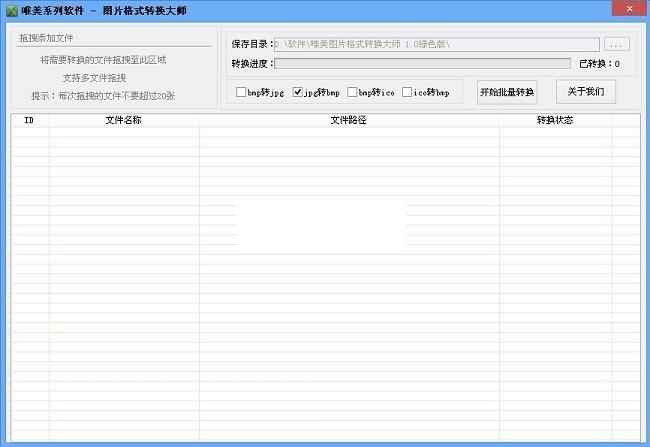The width and height of the screenshot is (650, 447).
Task: Click the 将需要转换的文件拖拽至此区域 text
Action: pos(103,60)
